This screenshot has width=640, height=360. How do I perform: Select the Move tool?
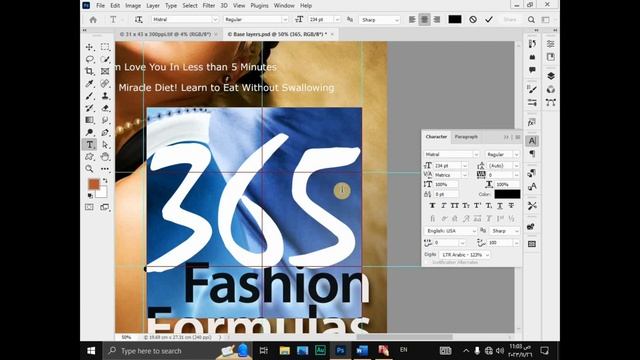pos(89,47)
